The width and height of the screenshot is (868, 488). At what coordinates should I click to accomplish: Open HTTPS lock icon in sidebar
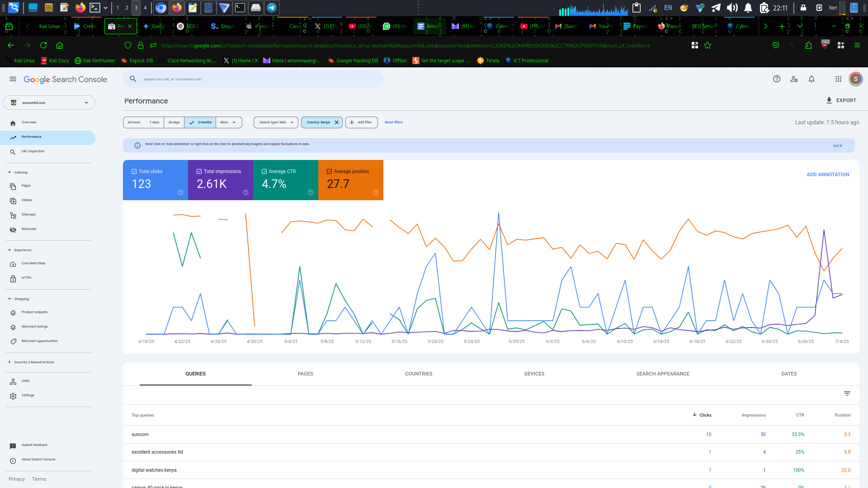(13, 278)
